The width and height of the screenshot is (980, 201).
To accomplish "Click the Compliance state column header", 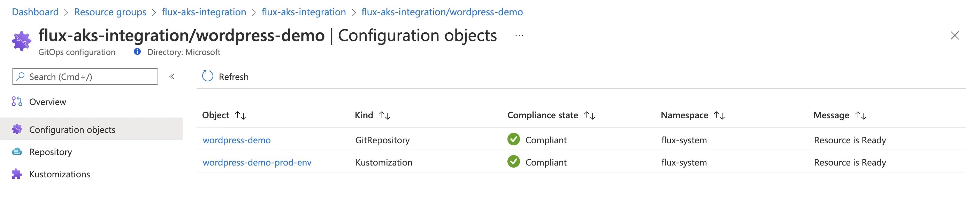I will click(x=543, y=115).
